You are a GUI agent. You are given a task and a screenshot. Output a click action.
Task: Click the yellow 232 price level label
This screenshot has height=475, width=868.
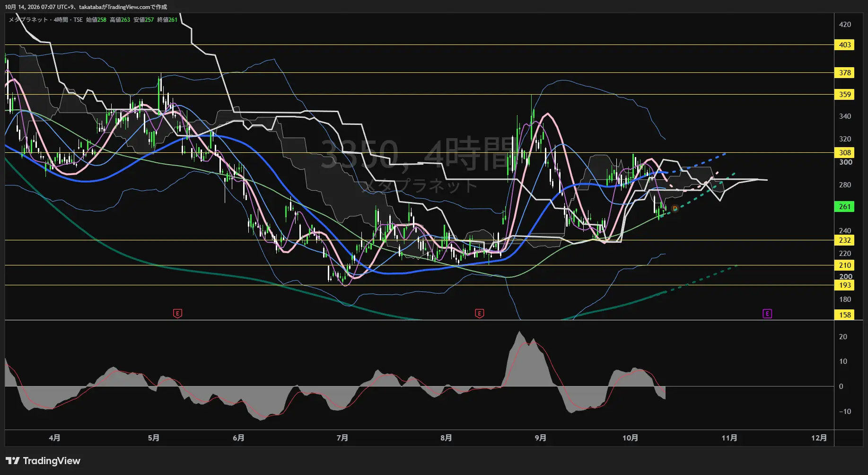pos(845,240)
